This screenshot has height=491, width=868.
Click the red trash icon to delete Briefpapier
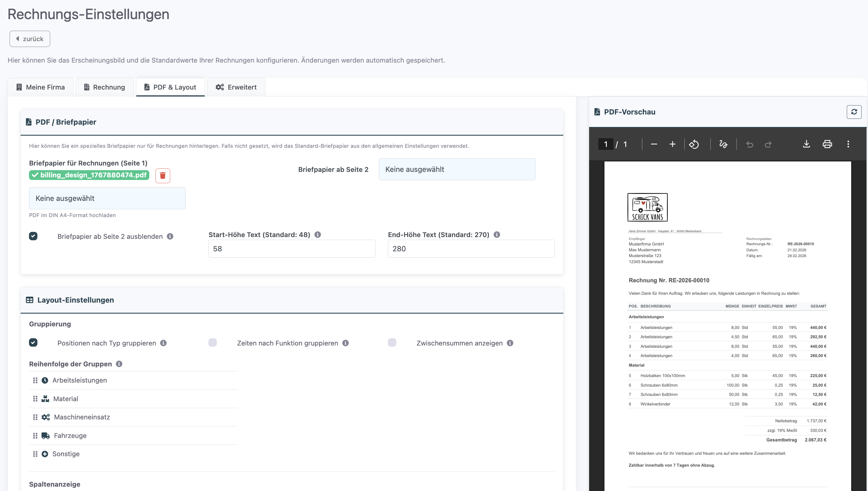tap(163, 175)
